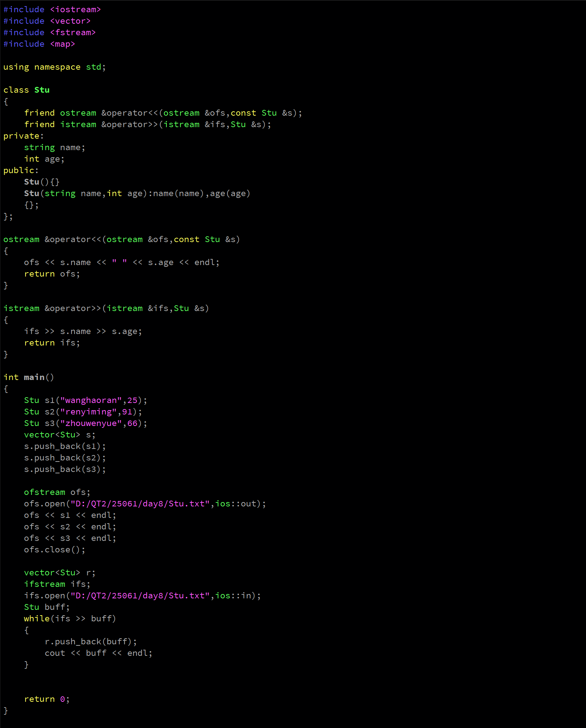The width and height of the screenshot is (586, 728).
Task: Click the 'return ifs;' line
Action: pos(52,343)
